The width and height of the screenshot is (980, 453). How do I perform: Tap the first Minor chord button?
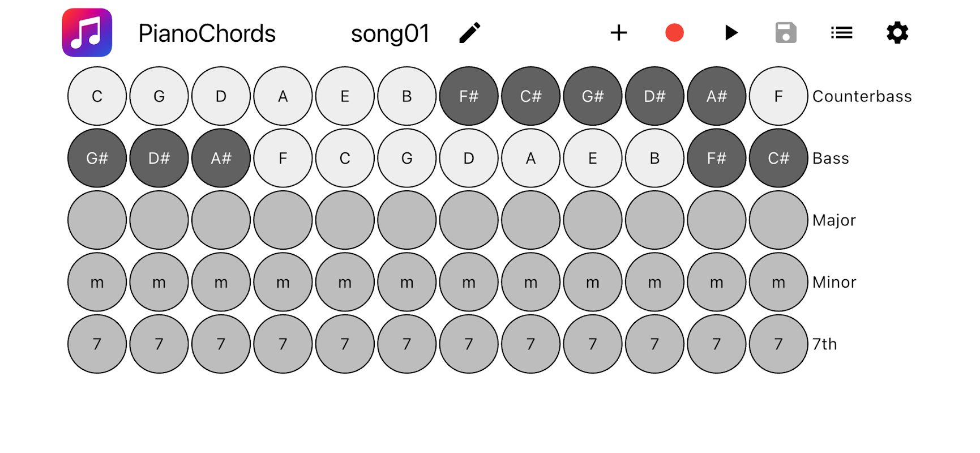pos(97,282)
